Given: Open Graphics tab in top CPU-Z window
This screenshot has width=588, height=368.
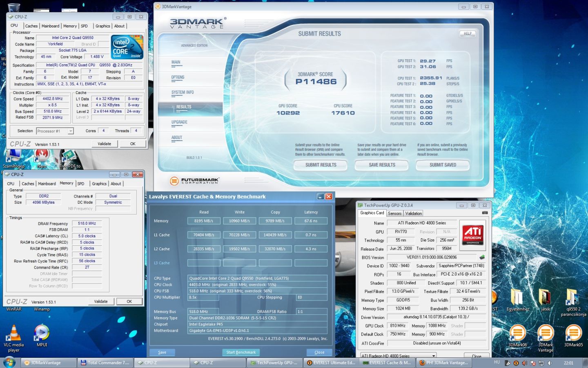Looking at the screenshot, I should (x=102, y=26).
